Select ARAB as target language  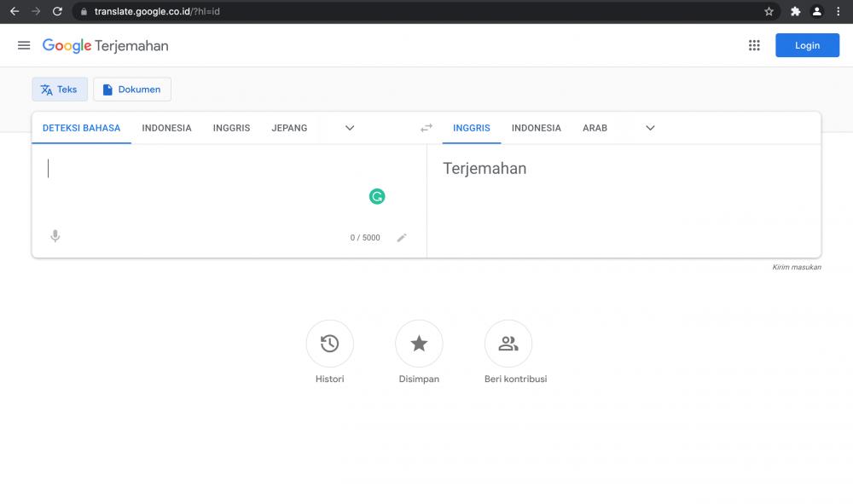click(x=595, y=128)
